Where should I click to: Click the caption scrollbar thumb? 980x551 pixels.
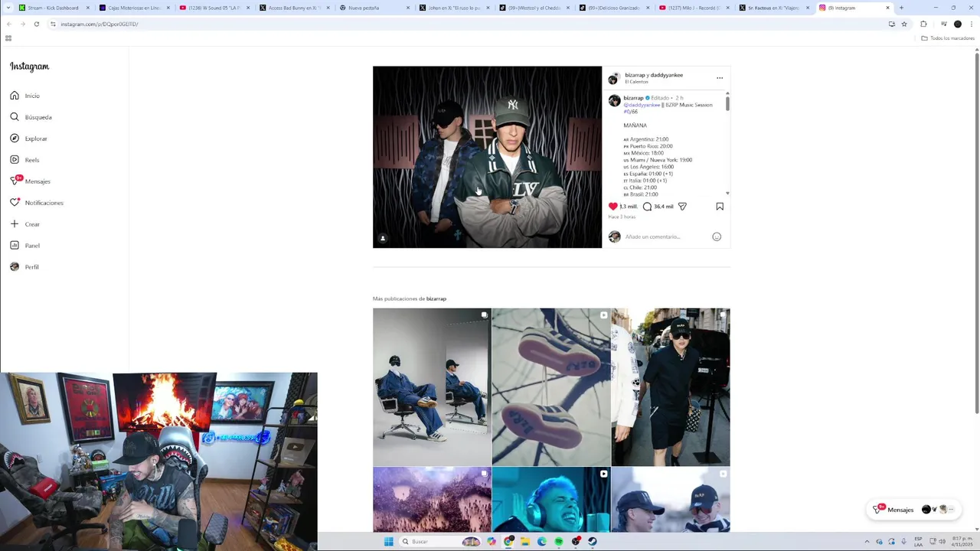[x=727, y=103]
